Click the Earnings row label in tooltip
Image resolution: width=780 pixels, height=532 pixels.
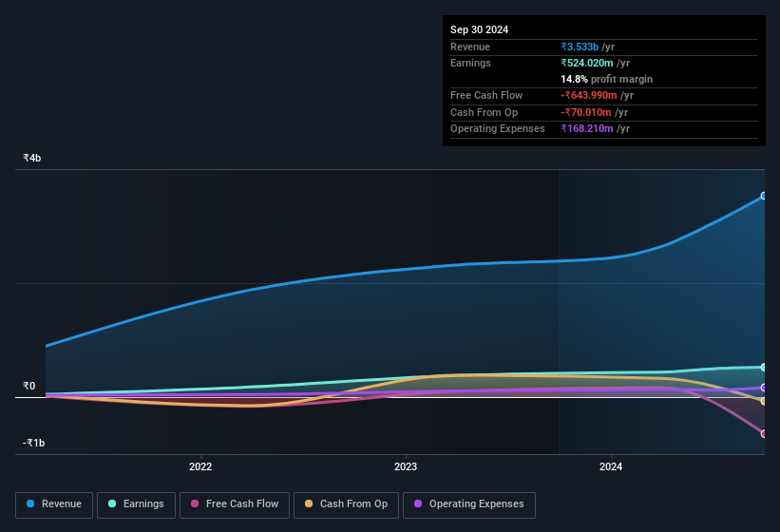coord(470,63)
